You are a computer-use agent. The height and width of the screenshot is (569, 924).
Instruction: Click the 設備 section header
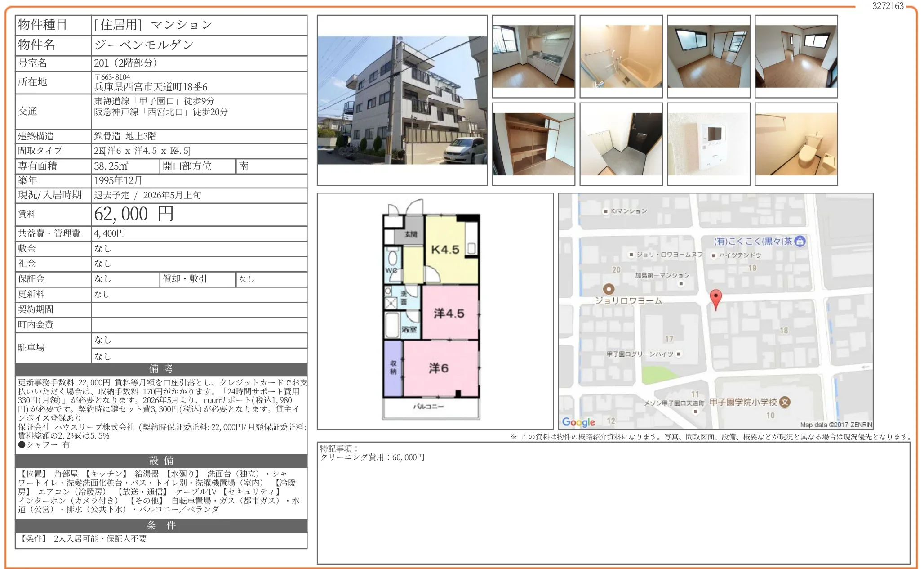(x=161, y=461)
